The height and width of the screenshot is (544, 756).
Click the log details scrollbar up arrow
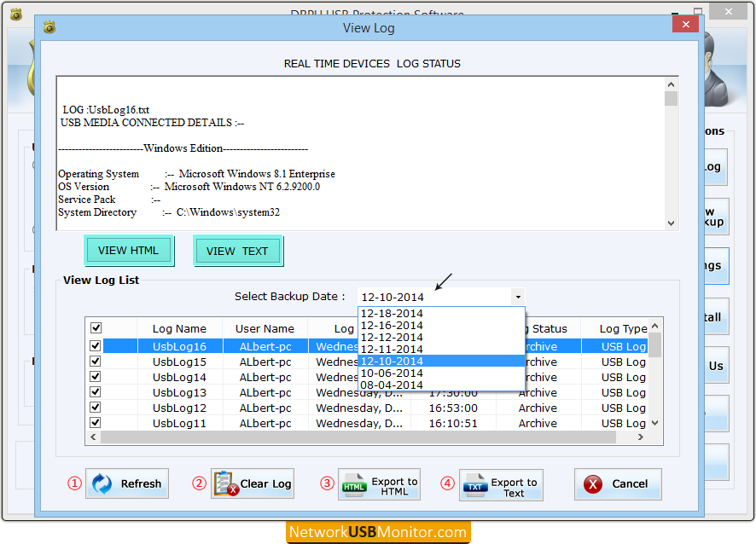(671, 84)
